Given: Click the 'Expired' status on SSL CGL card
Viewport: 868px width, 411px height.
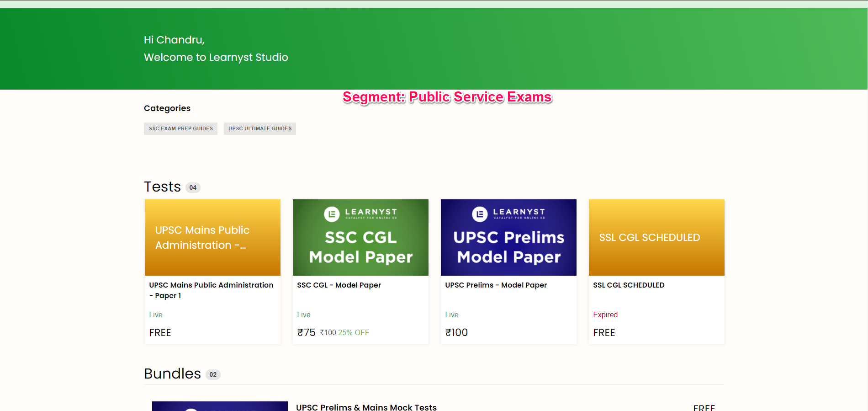Looking at the screenshot, I should click(605, 315).
